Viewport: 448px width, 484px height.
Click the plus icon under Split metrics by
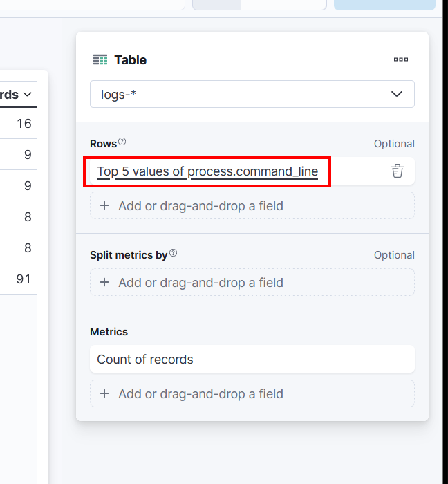(104, 282)
